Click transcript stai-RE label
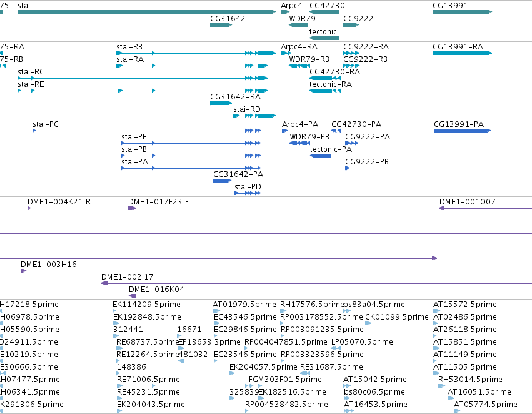Image resolution: width=532 pixels, height=414 pixels. click(x=31, y=84)
